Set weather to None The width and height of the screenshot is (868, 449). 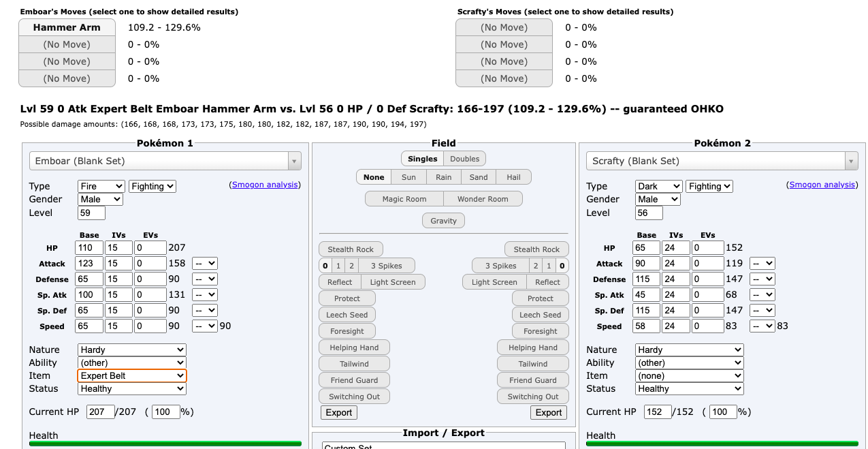pos(374,177)
